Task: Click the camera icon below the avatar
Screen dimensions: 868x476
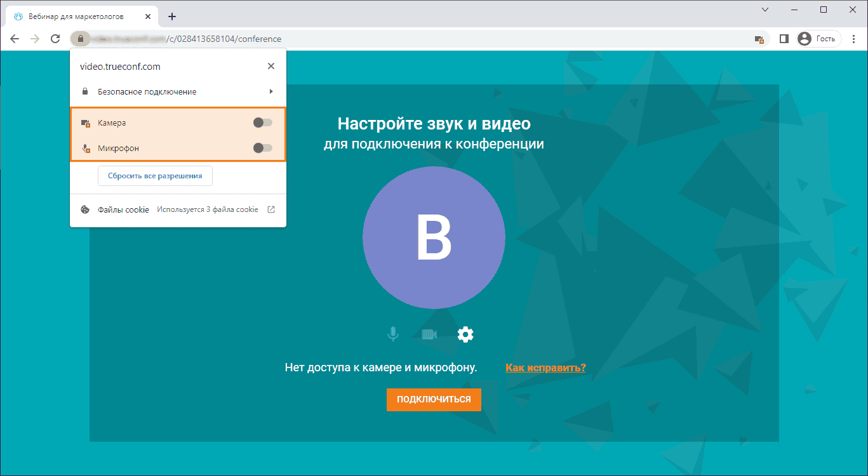Action: pyautogui.click(x=430, y=334)
